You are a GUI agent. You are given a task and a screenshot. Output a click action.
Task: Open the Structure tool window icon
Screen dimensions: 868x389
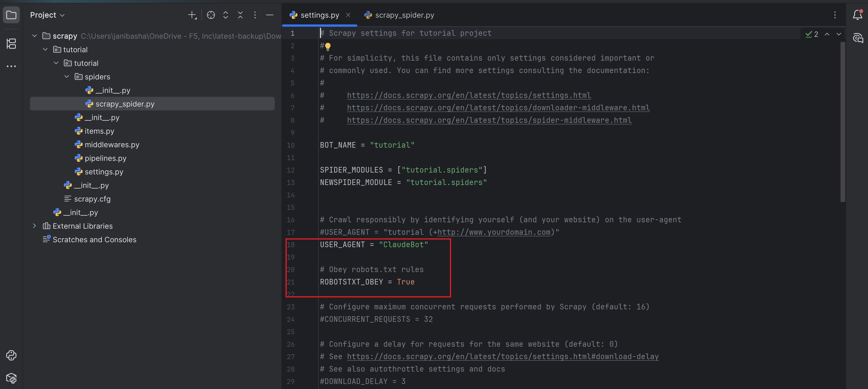tap(11, 43)
